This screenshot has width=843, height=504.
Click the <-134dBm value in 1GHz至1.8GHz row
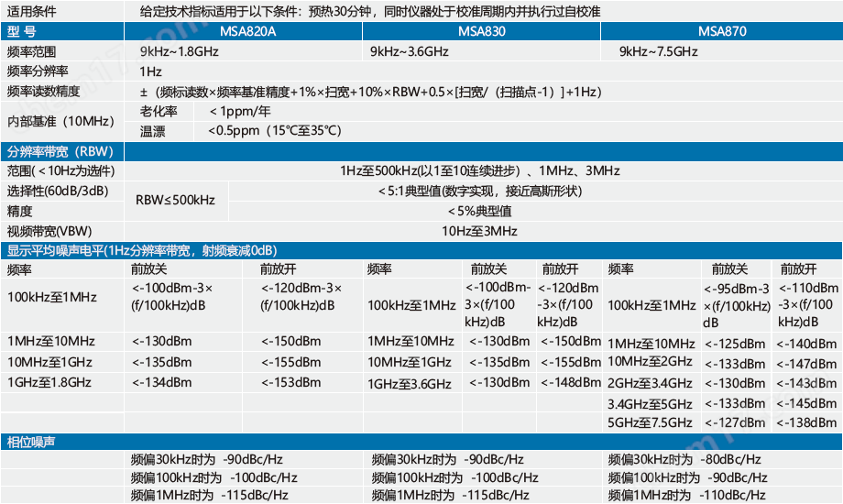pos(162,382)
